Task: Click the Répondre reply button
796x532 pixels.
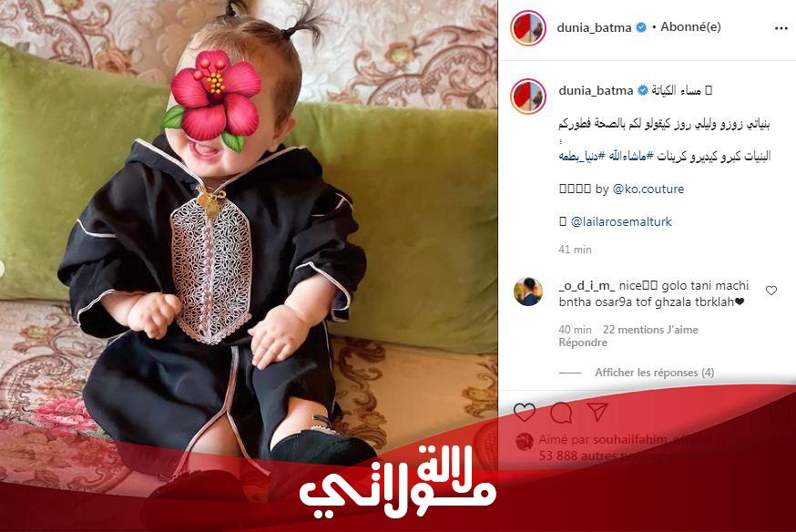Action: (x=583, y=343)
